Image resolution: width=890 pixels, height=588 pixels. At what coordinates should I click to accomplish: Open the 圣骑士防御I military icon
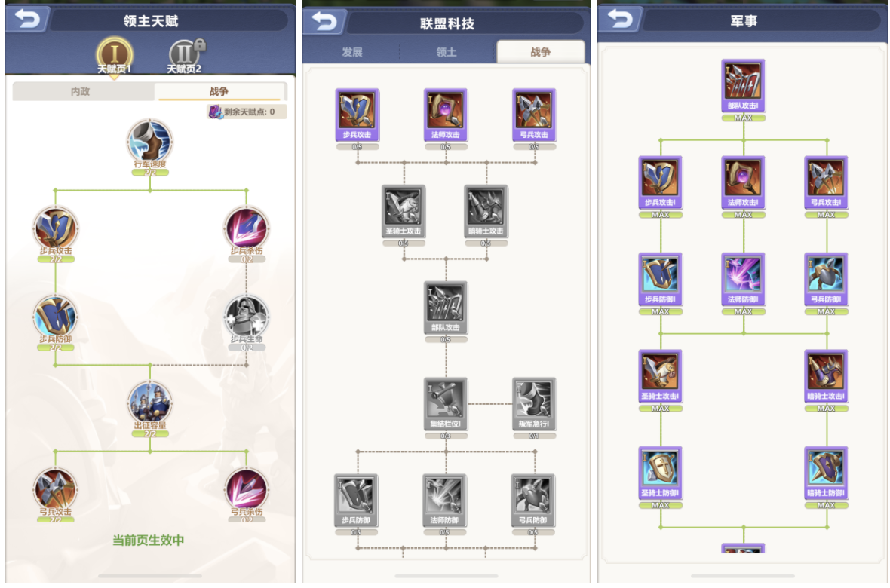(x=661, y=473)
